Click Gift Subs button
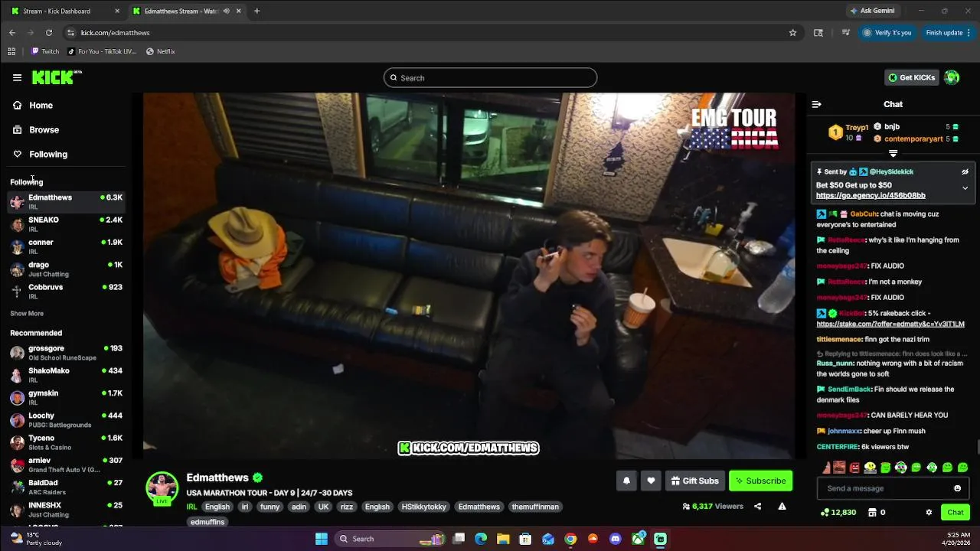Screen dimensions: 980x551 click(x=695, y=481)
